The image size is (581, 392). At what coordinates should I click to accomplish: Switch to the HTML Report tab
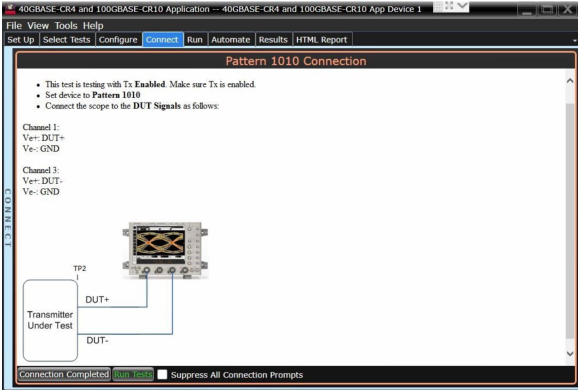coord(321,40)
